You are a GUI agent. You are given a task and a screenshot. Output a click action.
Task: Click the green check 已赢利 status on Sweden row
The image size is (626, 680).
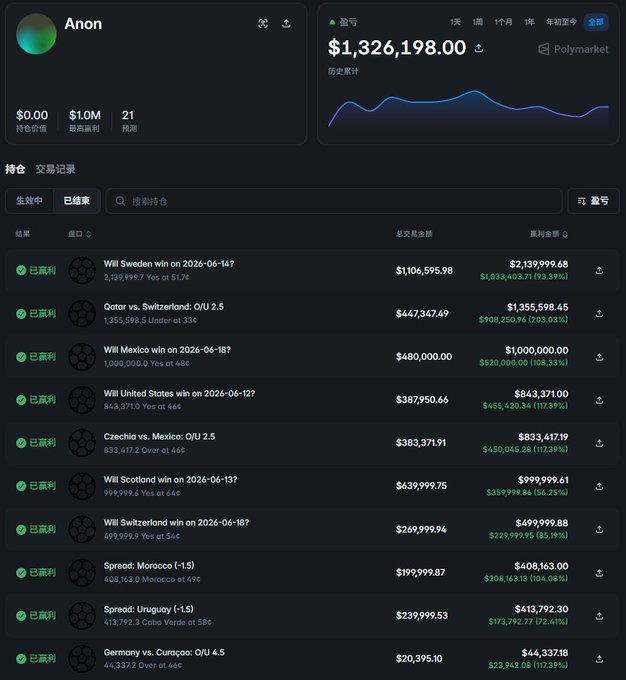click(36, 271)
